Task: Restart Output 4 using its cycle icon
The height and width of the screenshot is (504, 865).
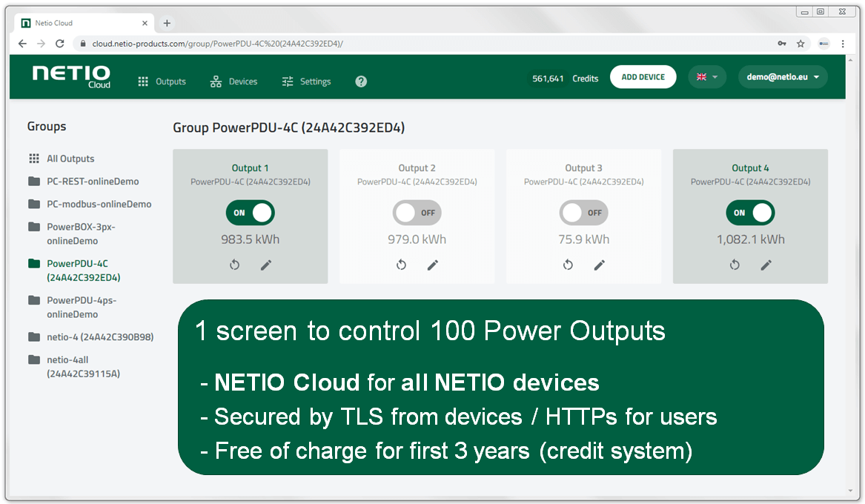Action: click(735, 265)
